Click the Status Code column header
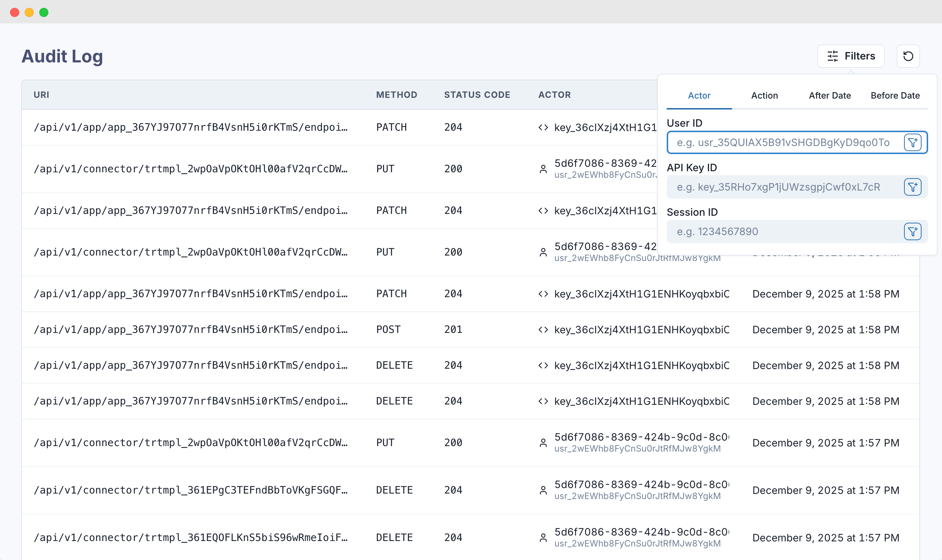 (477, 95)
